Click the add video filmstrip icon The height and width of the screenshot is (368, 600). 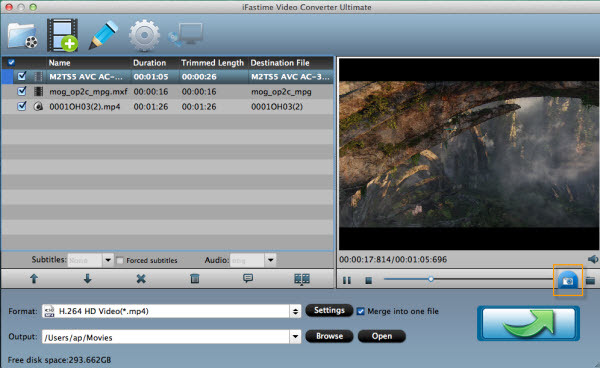point(62,35)
